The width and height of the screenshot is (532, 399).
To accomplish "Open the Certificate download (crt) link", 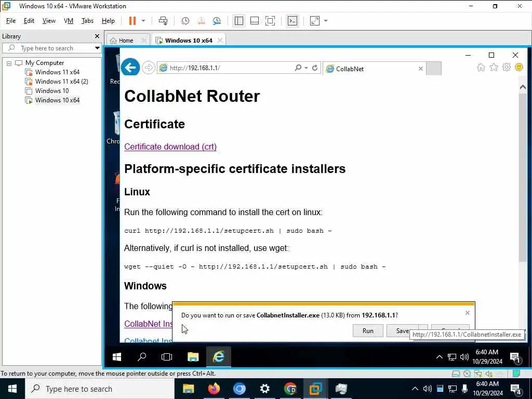I will 170,147.
